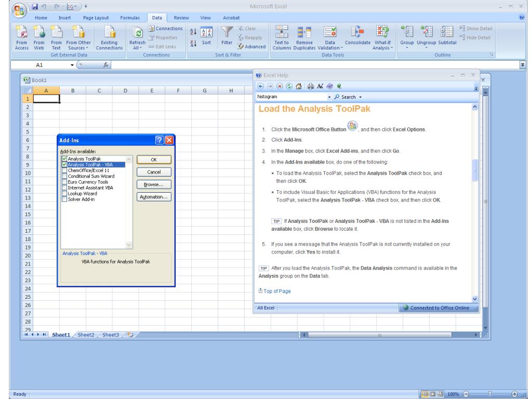Open the Name Box dropdown
Screen dimensions: 532x399
[x=72, y=65]
